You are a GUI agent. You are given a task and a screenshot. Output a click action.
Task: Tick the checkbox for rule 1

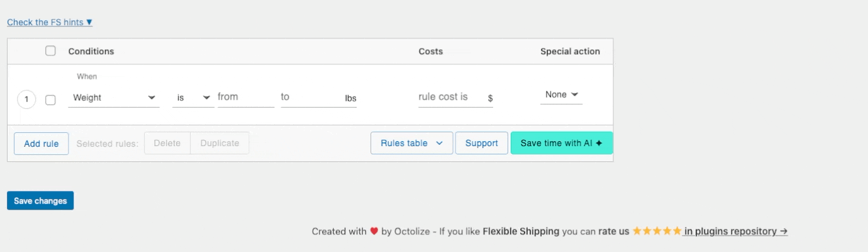click(x=51, y=100)
